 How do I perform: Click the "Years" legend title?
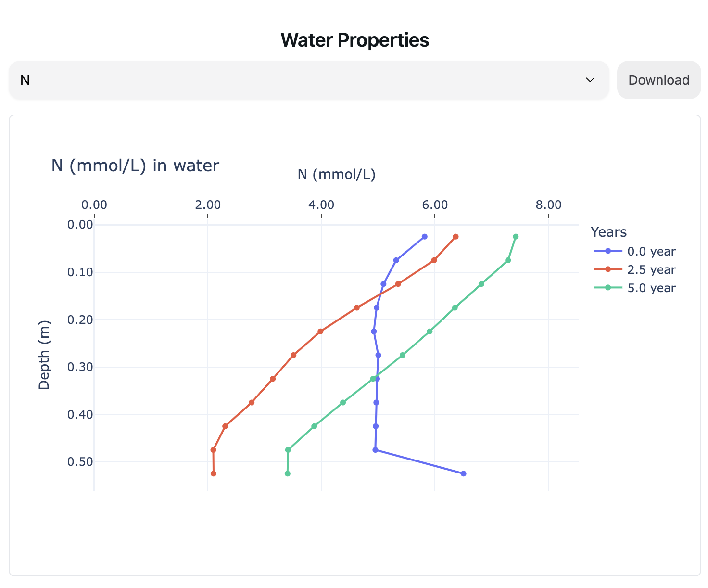[x=608, y=232]
